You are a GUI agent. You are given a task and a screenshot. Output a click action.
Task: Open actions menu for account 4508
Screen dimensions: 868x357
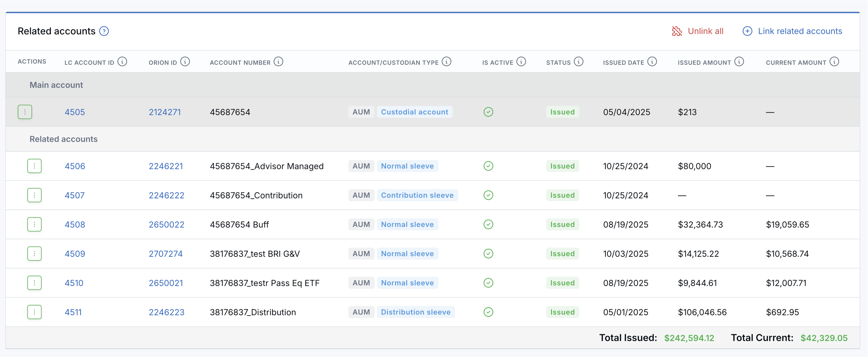click(x=35, y=224)
